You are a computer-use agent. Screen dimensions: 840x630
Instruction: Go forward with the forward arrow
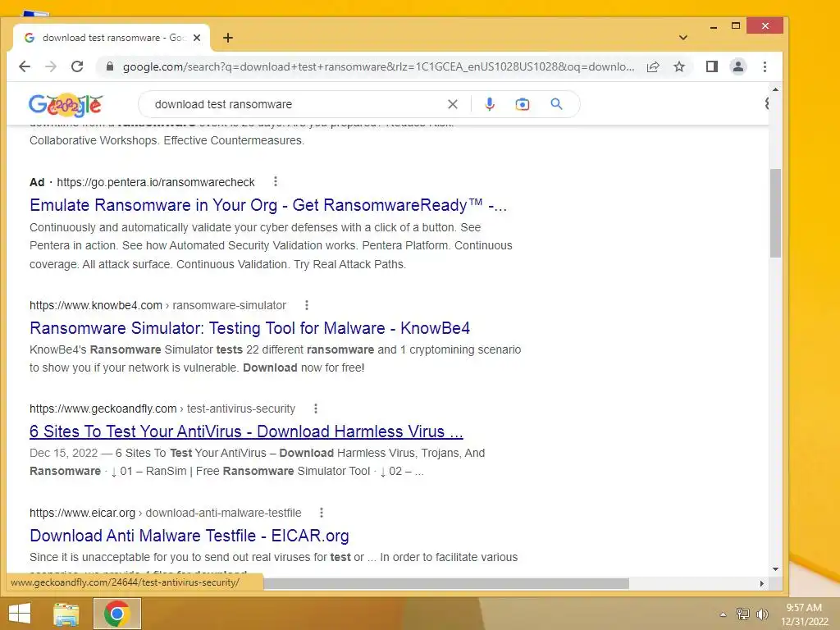51,66
